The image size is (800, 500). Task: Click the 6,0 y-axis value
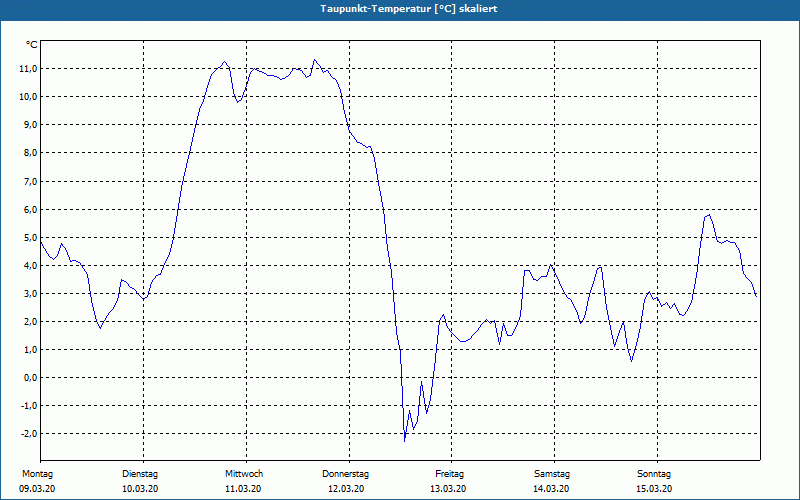point(30,210)
